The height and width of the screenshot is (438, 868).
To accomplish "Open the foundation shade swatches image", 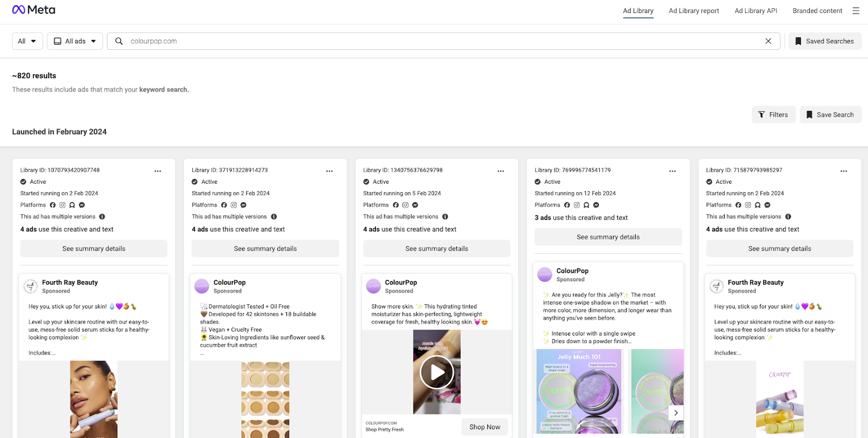I will click(265, 400).
